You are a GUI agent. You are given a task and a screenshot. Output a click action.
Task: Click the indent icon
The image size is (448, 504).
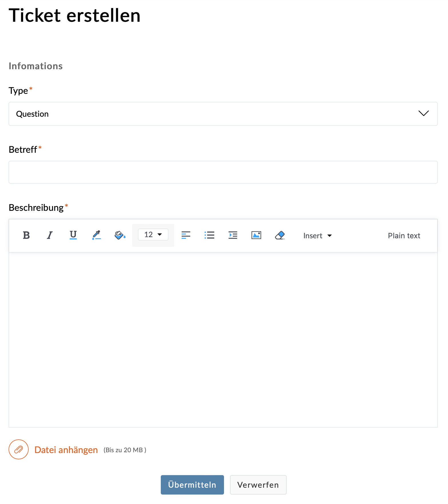pyautogui.click(x=233, y=235)
